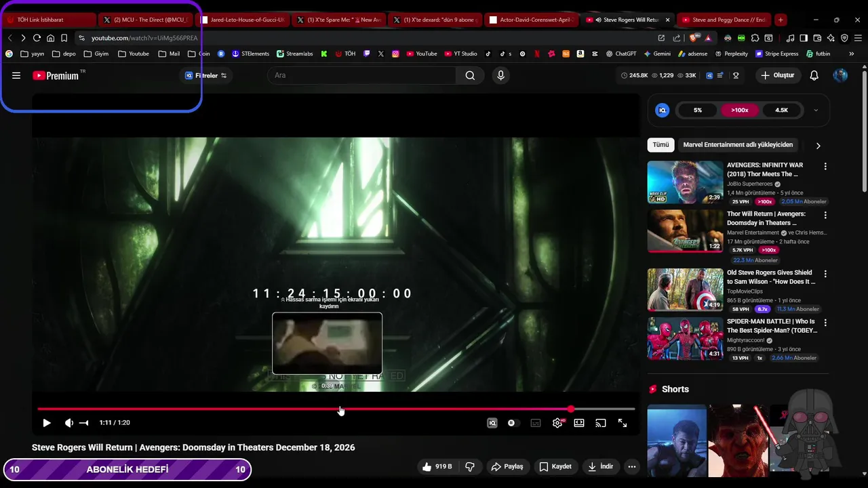Open new browser tab
868x488 pixels.
click(781, 20)
